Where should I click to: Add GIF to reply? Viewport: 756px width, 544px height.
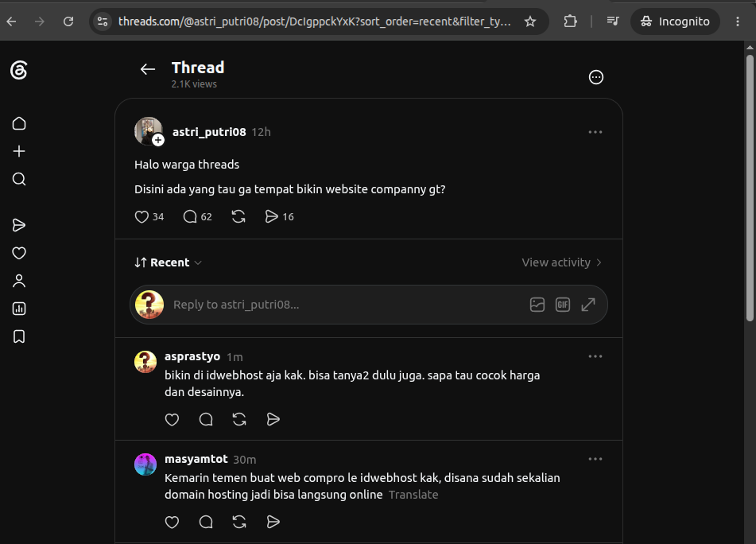coord(563,305)
